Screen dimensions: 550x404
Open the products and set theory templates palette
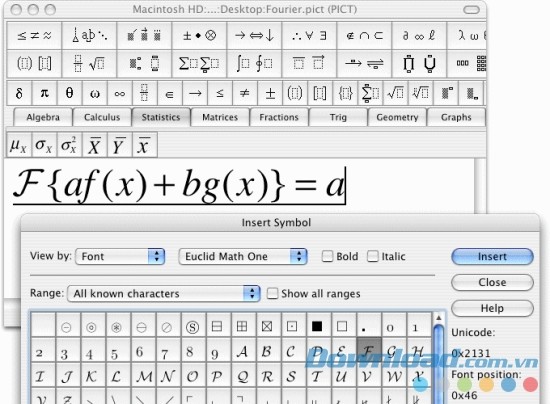click(x=420, y=63)
